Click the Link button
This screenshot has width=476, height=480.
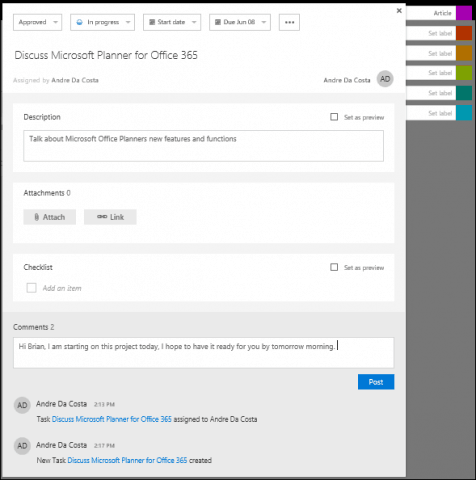[110, 217]
